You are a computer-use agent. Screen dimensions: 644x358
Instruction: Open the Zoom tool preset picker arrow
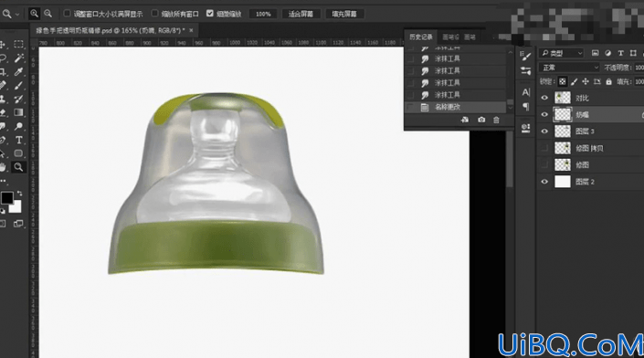click(x=16, y=14)
